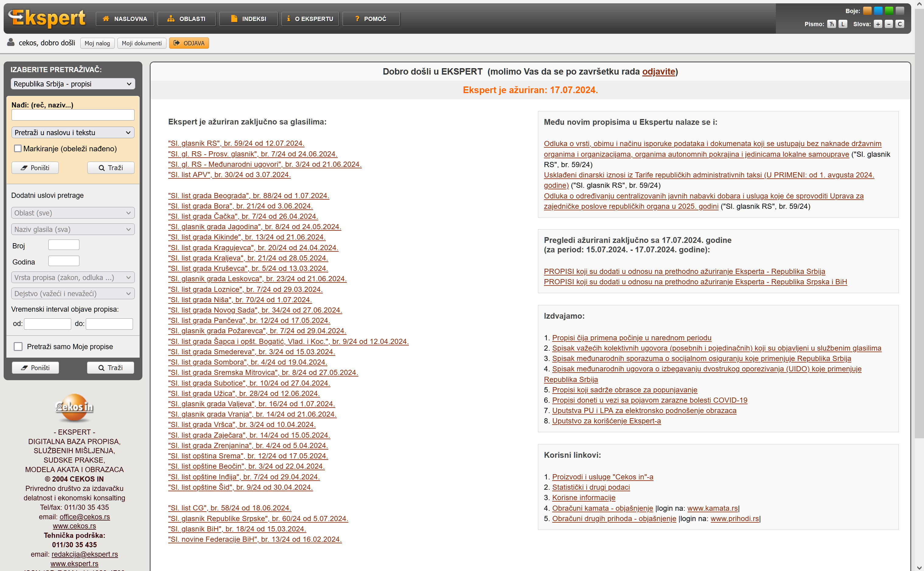
Task: Click the page scrollbar up arrow
Action: click(919, 4)
